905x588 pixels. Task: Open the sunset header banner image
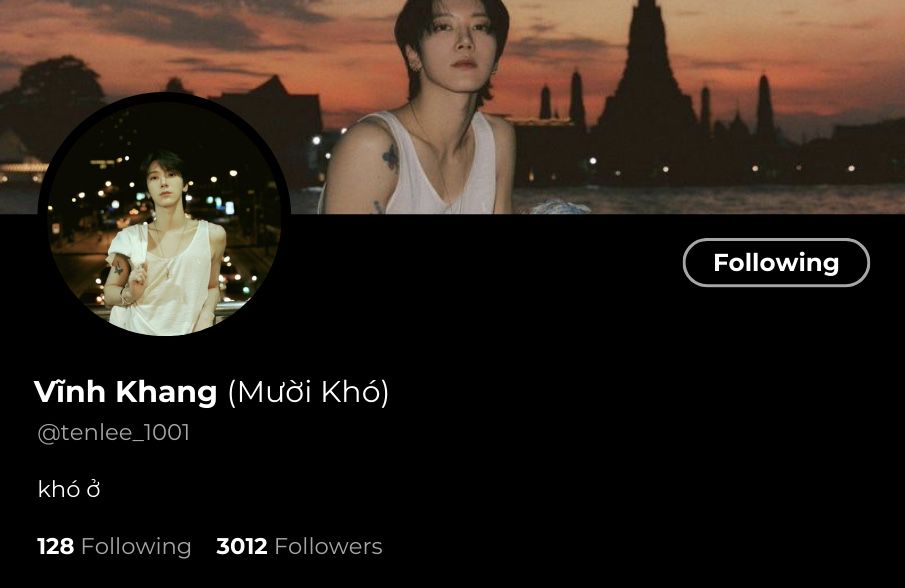coord(452,107)
